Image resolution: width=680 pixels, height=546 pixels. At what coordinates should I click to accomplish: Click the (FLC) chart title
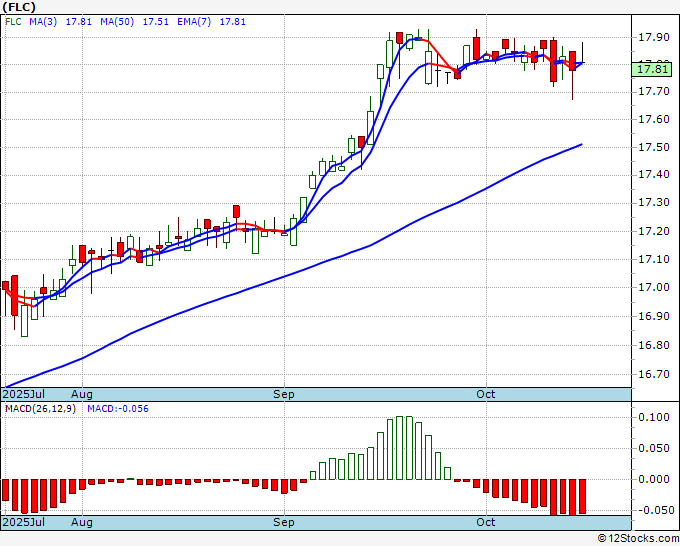pos(19,7)
